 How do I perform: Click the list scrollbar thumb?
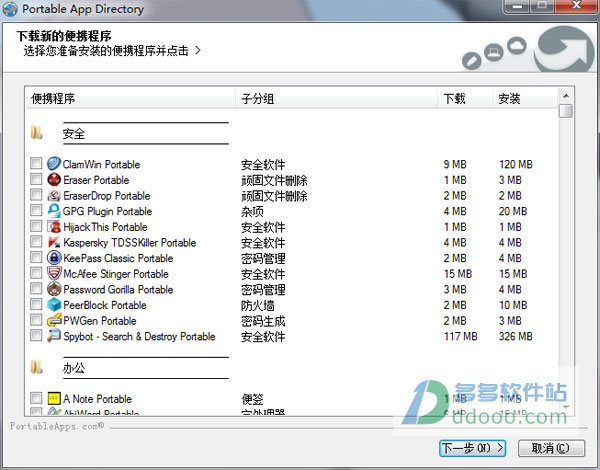[566, 111]
